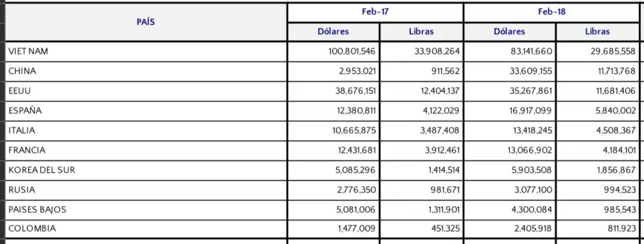Select the PAISES BAJOS cell
This screenshot has width=644, height=244.
(x=146, y=210)
